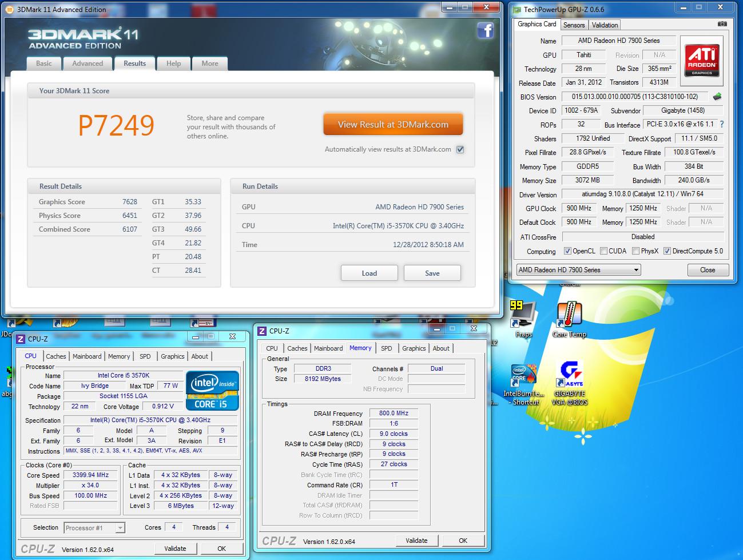Open the Help tab in 3DMark
This screenshot has width=743, height=560.
pos(173,63)
